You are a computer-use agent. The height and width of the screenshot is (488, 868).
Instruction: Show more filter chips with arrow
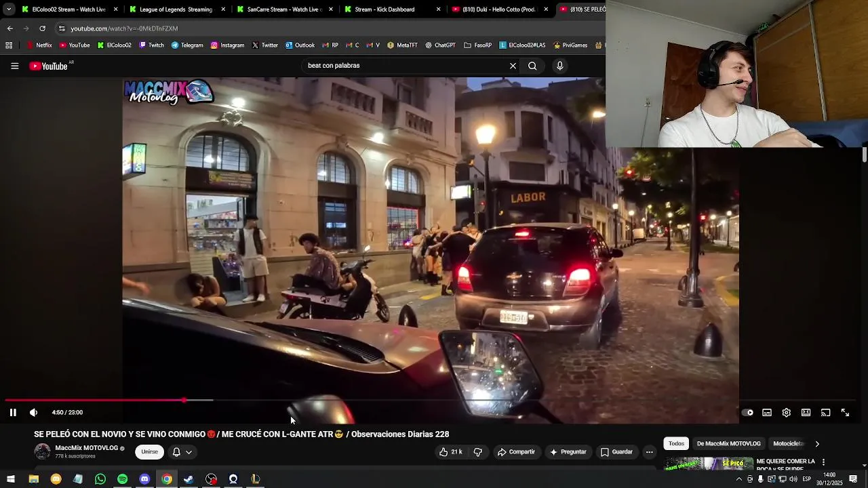pyautogui.click(x=817, y=443)
